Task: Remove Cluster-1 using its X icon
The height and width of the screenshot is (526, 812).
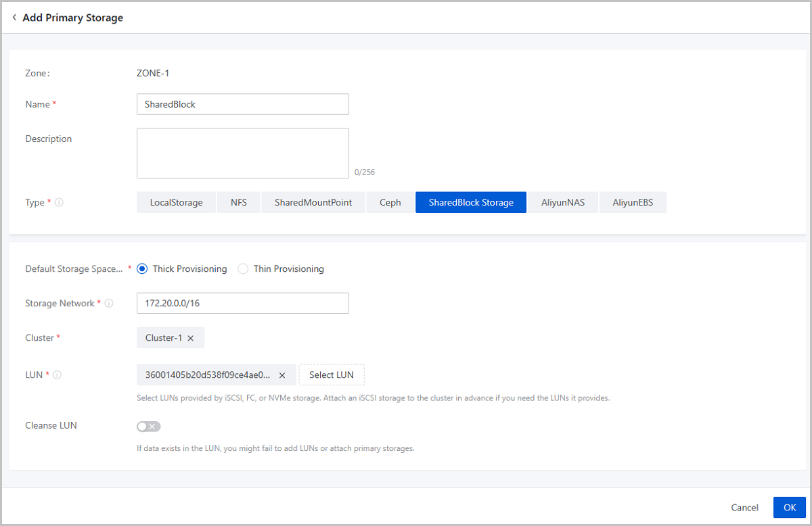Action: click(191, 338)
